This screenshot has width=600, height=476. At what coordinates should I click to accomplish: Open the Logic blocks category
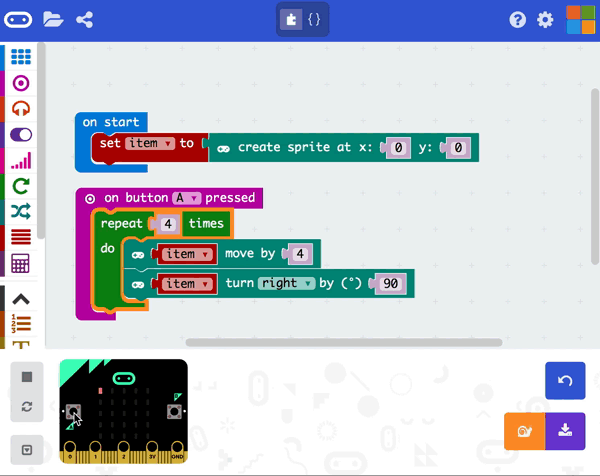pos(20,211)
